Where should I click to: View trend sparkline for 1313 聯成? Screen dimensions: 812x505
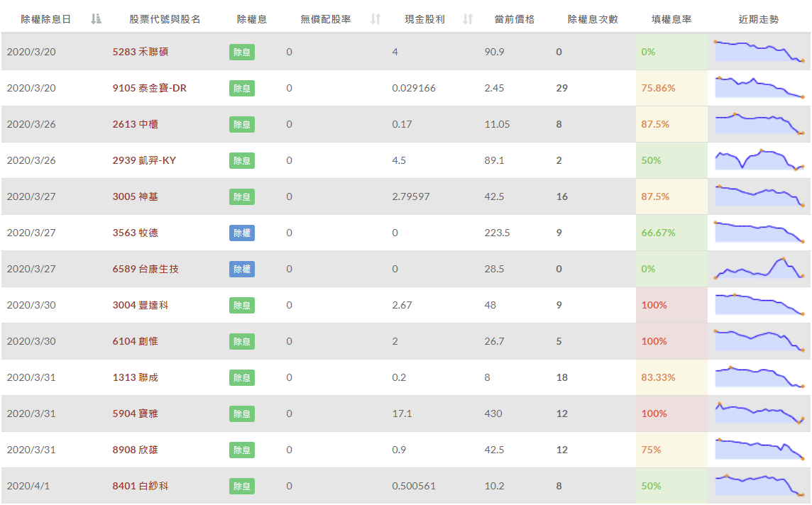[x=759, y=377]
